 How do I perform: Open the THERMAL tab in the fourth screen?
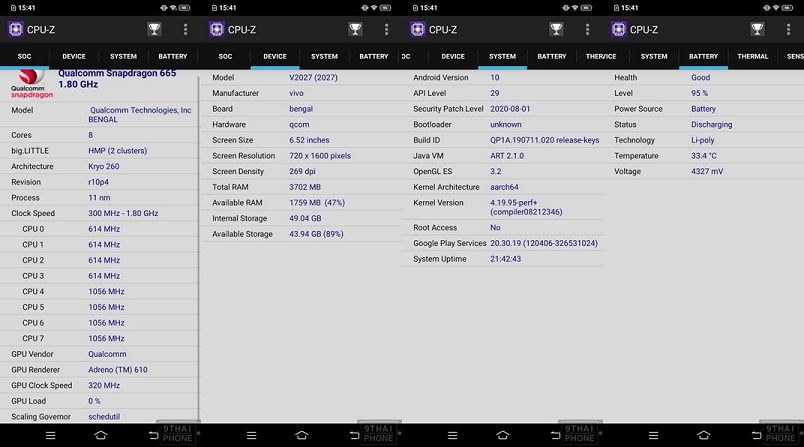point(753,56)
